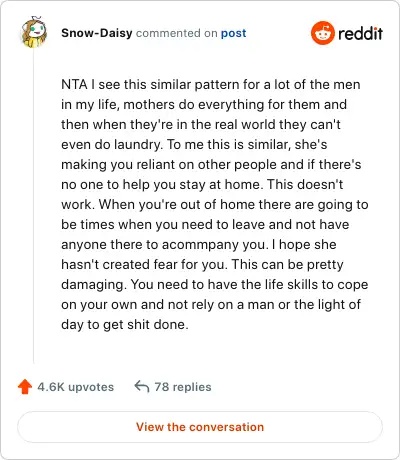Click the reply arrow icon
The width and height of the screenshot is (400, 460).
[x=142, y=387]
